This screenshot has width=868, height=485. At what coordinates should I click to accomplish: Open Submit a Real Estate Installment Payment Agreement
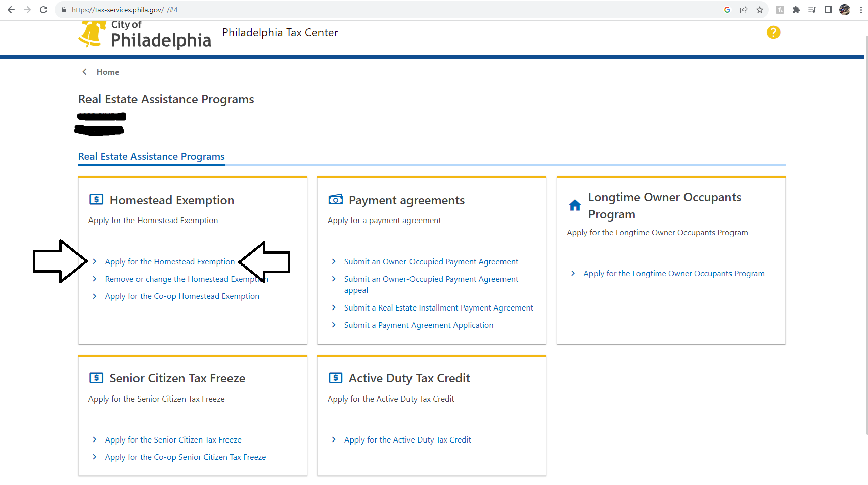pyautogui.click(x=439, y=308)
